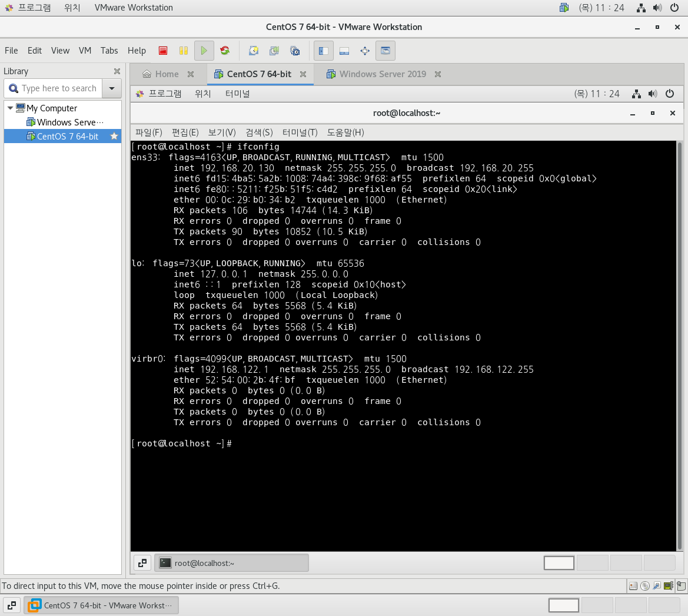Screen dimensions: 688x616
Task: Open the host 프로그램 menu in top bar
Action: pos(28,8)
